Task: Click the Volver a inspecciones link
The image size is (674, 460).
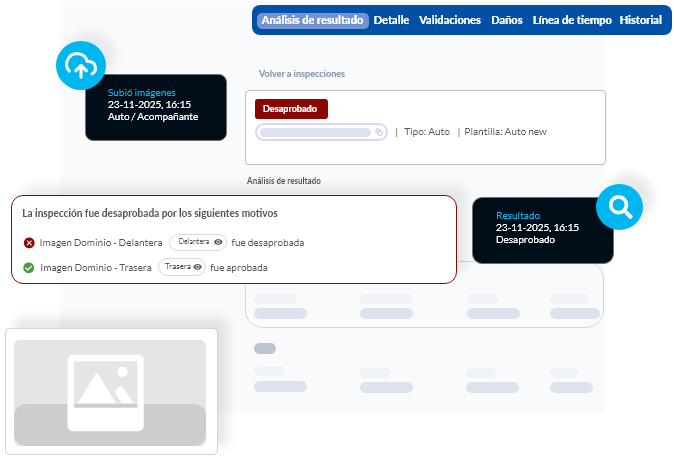Action: click(302, 74)
